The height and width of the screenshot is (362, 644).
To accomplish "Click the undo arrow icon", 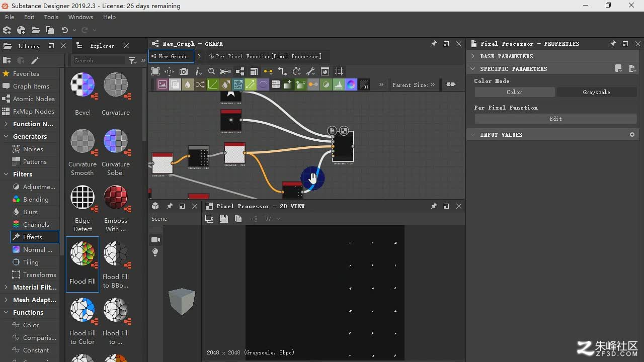I will coord(64,30).
